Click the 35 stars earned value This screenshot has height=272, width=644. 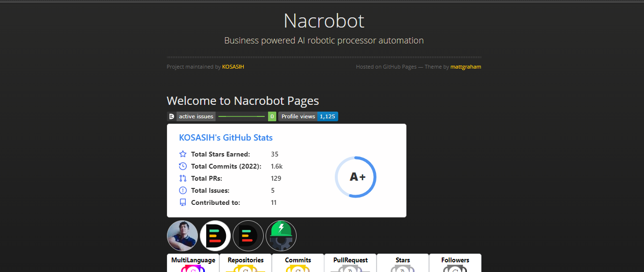(x=274, y=154)
